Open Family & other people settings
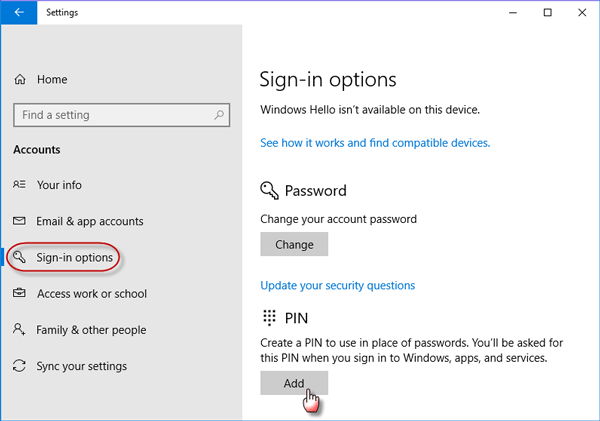Image resolution: width=600 pixels, height=421 pixels. pos(91,330)
